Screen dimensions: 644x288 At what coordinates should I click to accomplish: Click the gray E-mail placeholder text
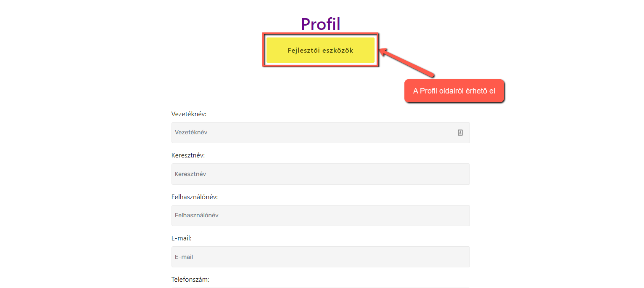[x=184, y=257]
